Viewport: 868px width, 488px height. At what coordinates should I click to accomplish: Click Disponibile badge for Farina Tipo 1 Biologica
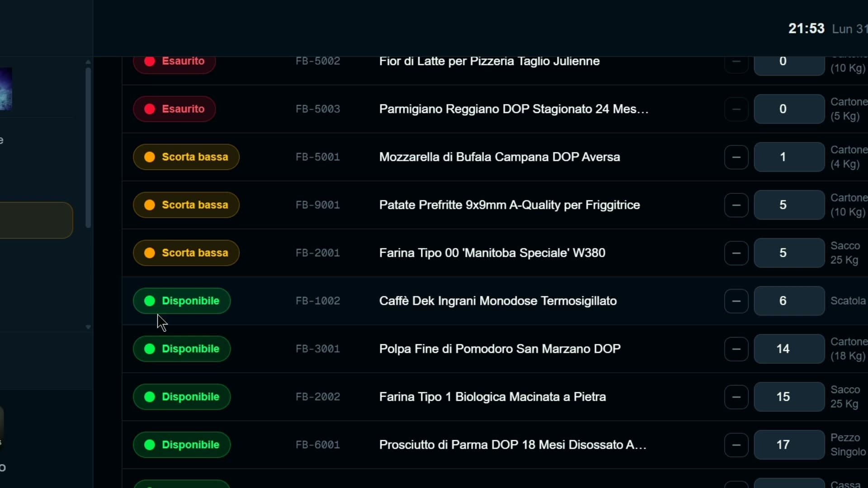coord(182,397)
